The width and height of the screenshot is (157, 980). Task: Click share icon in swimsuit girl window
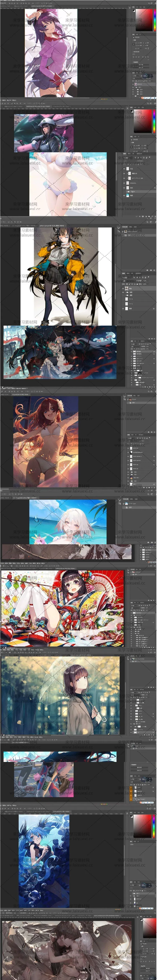coord(155,104)
